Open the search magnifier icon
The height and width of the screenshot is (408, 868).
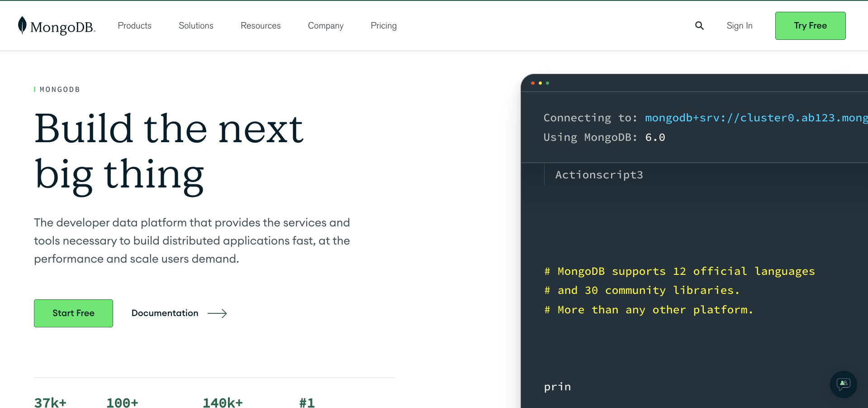699,26
